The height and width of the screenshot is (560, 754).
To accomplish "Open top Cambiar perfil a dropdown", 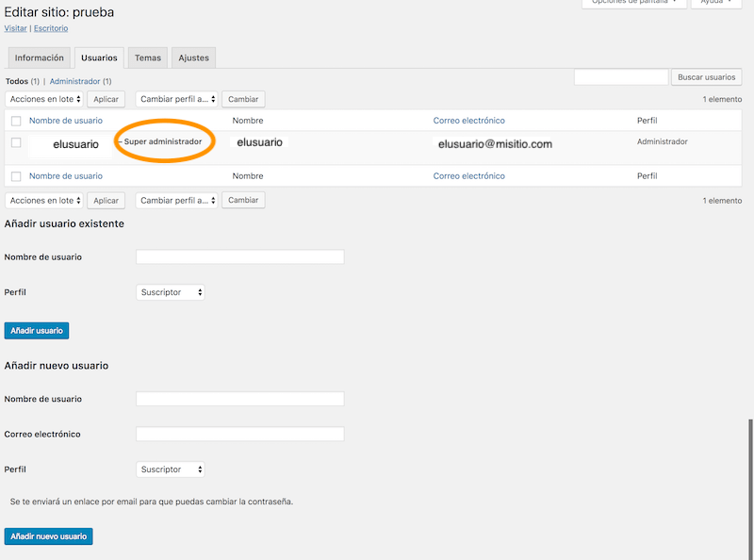I will coord(177,99).
